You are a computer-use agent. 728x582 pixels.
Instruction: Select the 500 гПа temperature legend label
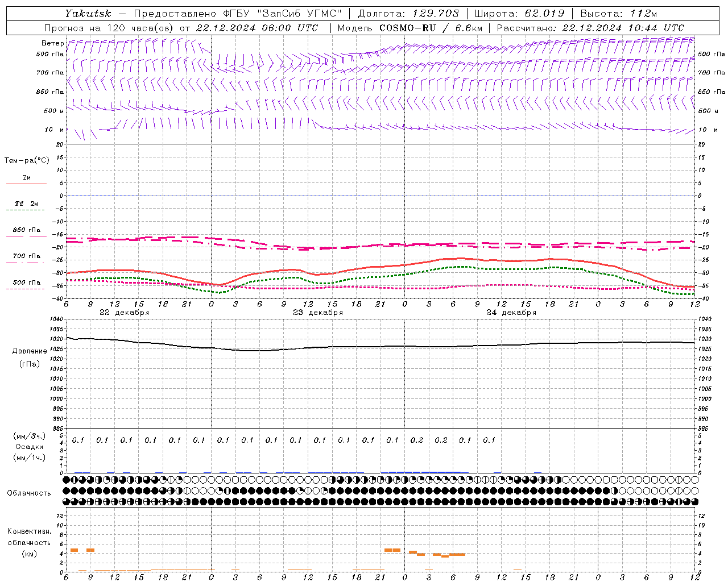point(27,282)
